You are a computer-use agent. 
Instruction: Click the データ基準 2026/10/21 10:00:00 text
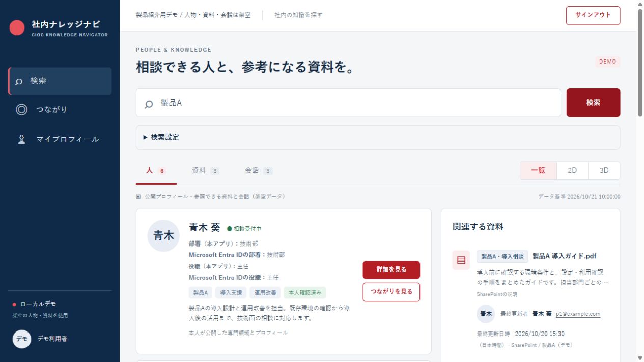click(x=579, y=197)
